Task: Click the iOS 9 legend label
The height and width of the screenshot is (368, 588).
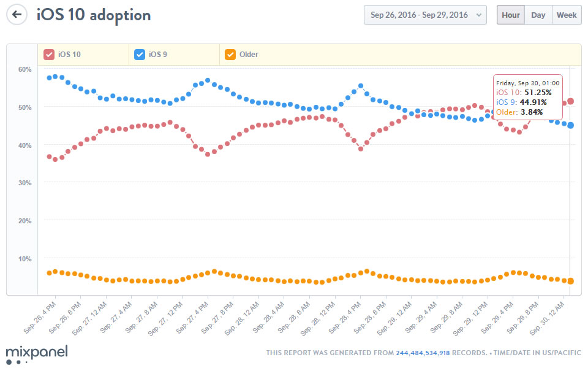Action: coord(158,55)
